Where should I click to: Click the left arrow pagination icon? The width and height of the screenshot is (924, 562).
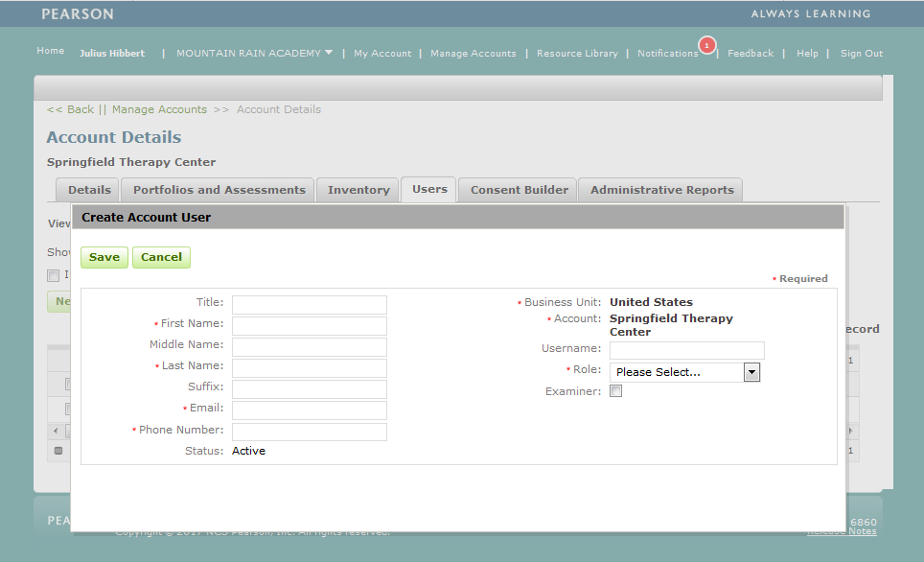tap(56, 431)
